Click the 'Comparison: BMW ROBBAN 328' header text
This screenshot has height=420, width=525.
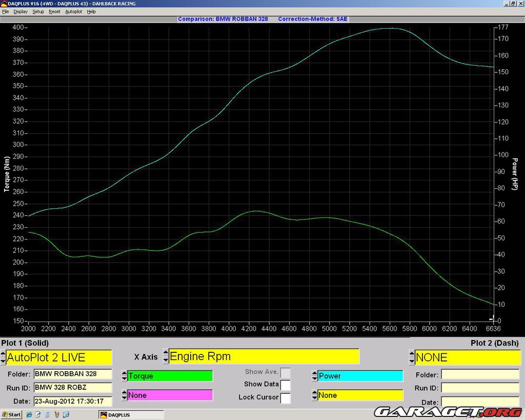223,19
